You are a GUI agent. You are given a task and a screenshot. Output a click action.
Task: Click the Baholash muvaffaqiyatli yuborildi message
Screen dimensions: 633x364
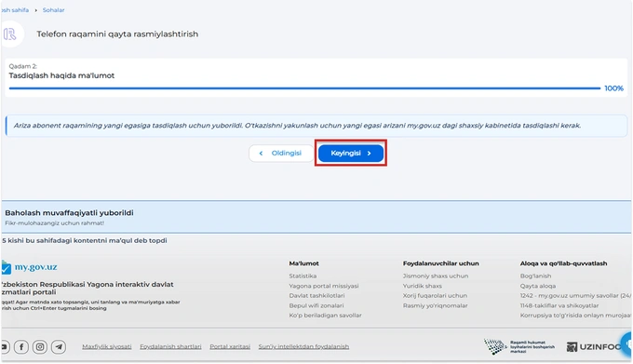(69, 212)
